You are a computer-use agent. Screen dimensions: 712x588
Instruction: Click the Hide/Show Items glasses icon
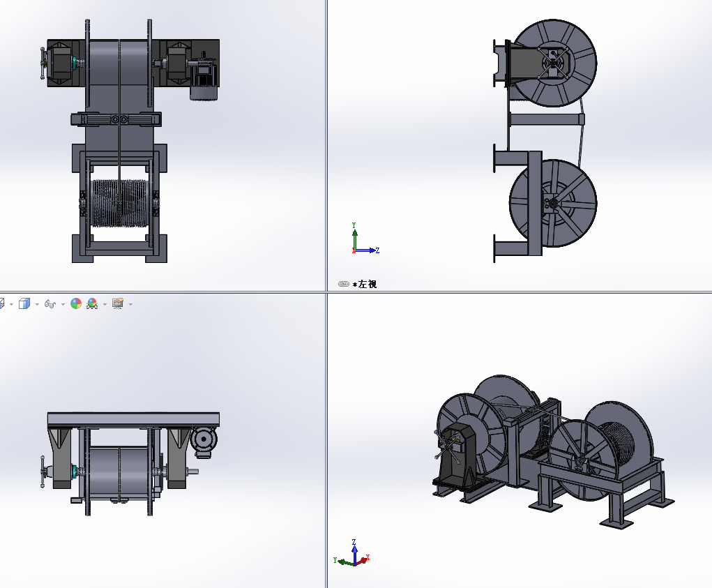point(50,303)
